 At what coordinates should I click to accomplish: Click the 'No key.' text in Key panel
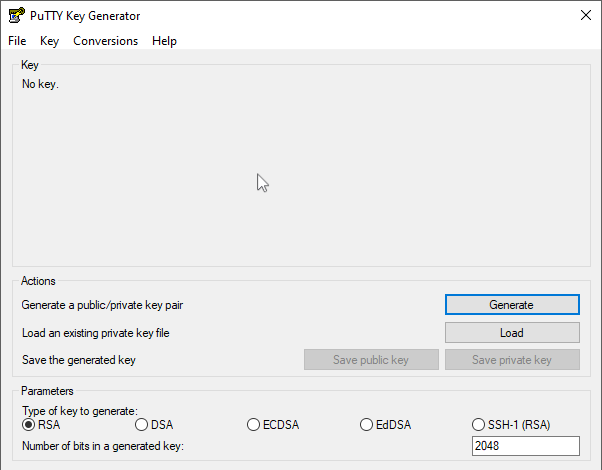point(41,85)
